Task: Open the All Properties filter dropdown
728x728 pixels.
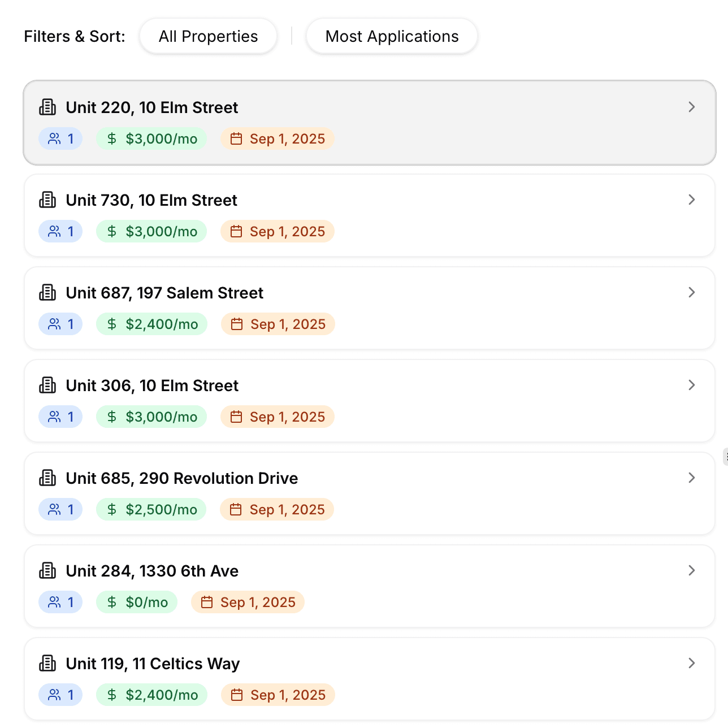Action: click(x=208, y=36)
